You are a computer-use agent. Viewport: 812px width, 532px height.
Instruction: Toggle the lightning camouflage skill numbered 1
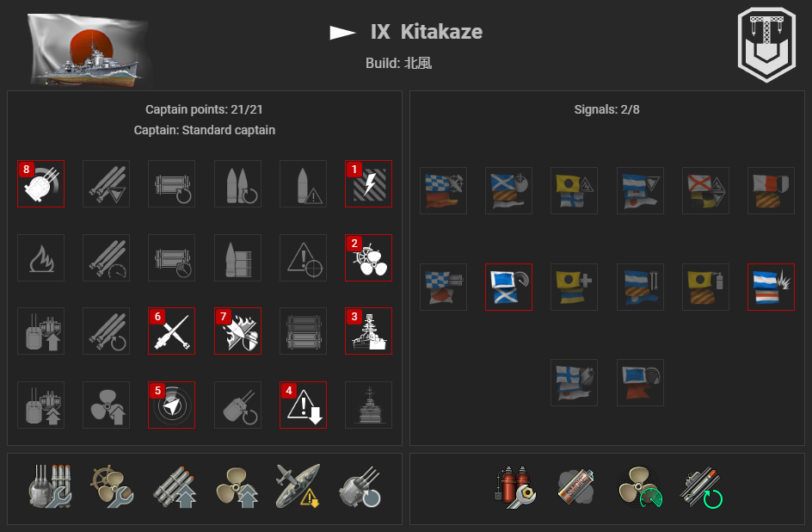(369, 184)
